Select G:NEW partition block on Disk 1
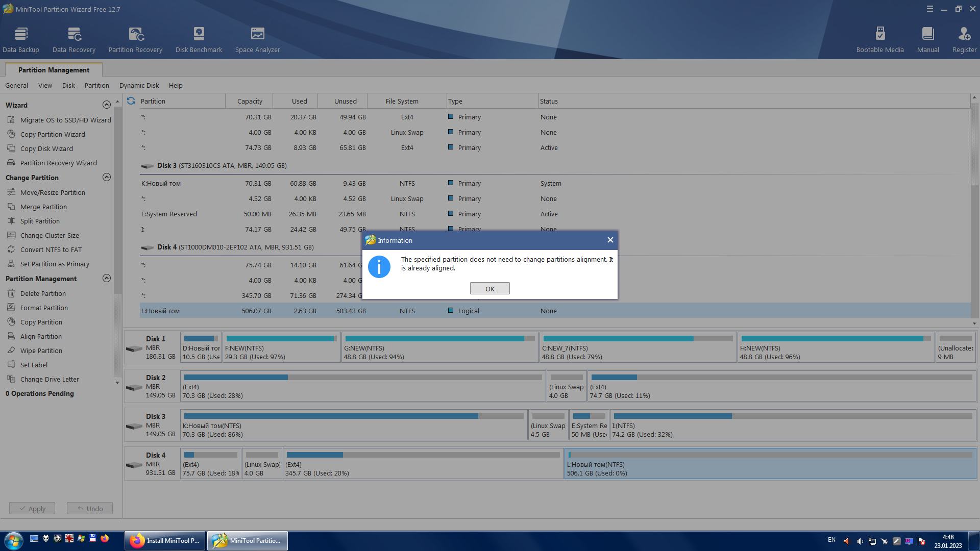980x551 pixels. 440,347
